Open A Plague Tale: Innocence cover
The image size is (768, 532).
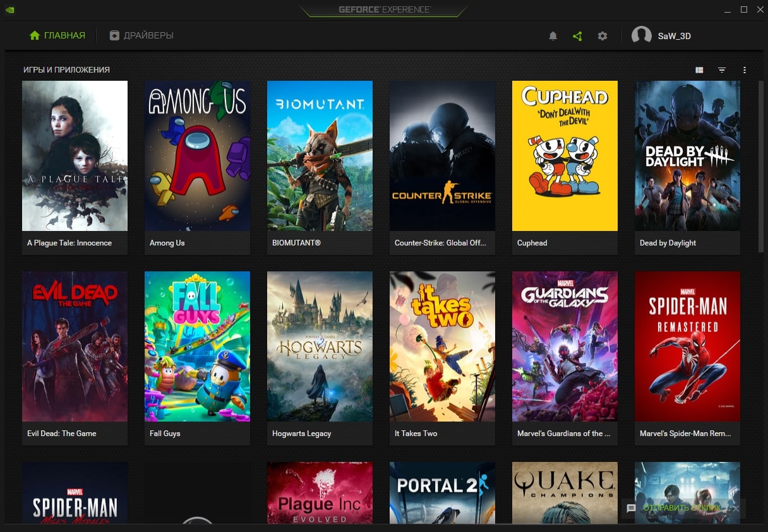(75, 156)
